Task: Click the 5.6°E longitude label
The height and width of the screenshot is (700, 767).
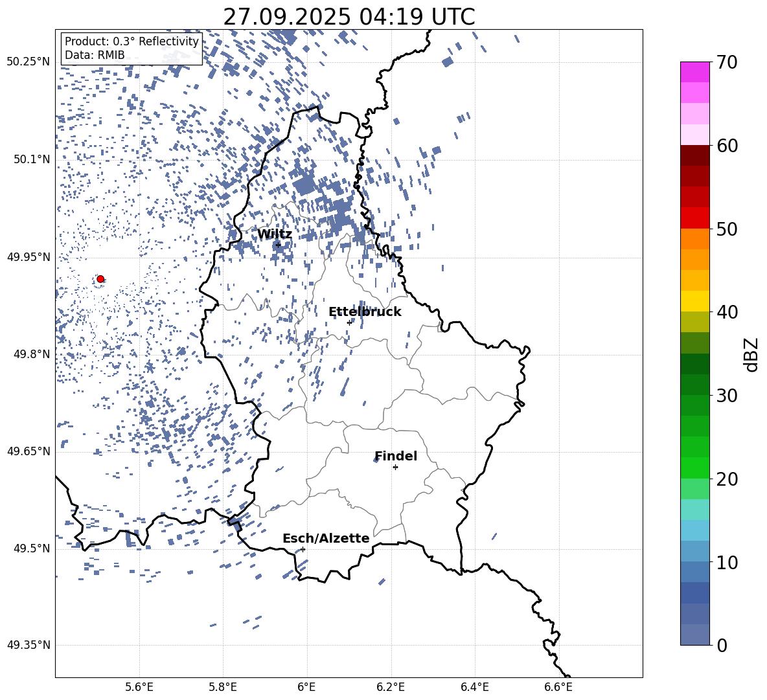Action: (x=139, y=687)
